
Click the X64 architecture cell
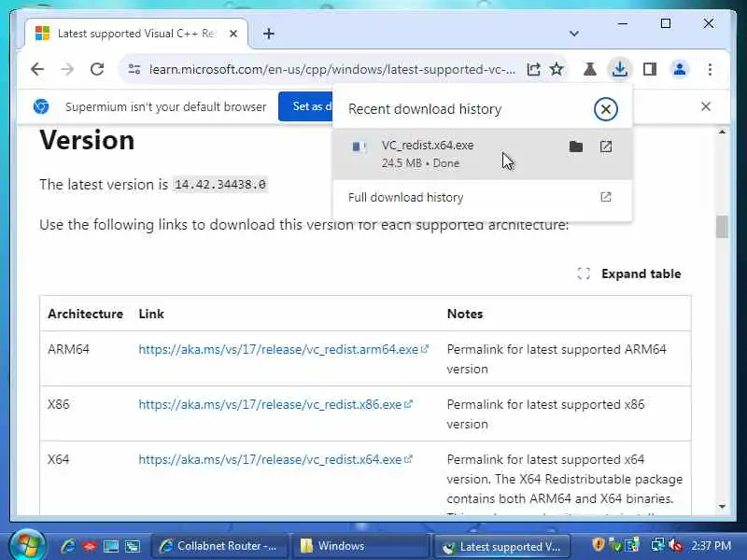tap(59, 460)
